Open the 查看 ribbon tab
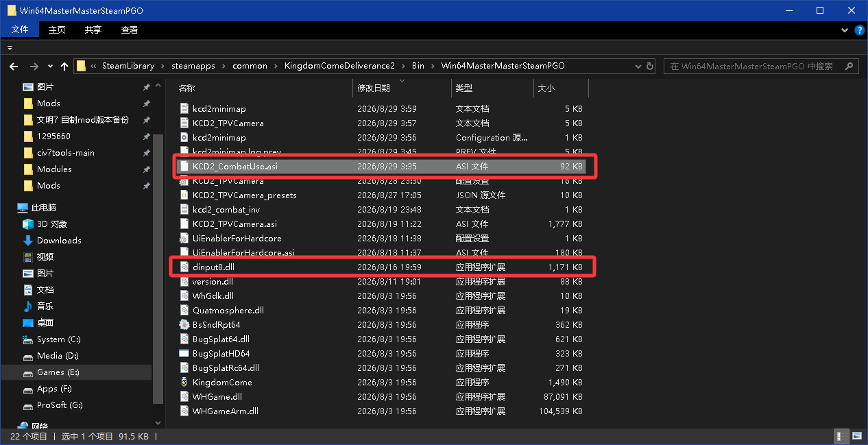 [130, 29]
